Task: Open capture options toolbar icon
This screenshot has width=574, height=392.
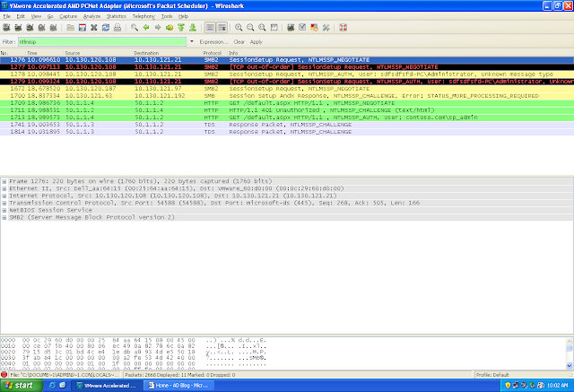Action: 18,28
